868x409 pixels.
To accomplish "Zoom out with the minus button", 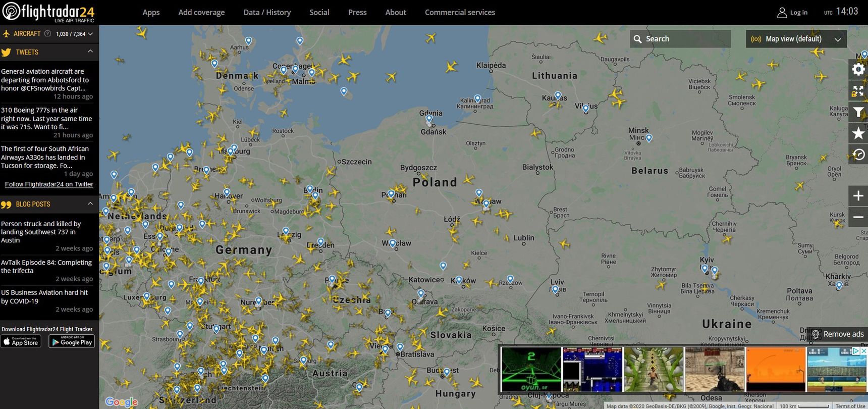I will coord(858,217).
